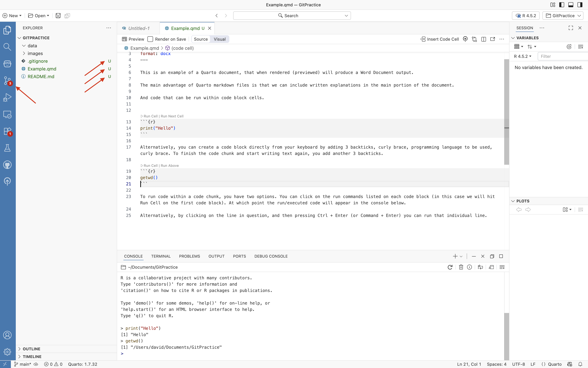Click Preview button in editor toolbar
Image resolution: width=588 pixels, height=368 pixels.
pyautogui.click(x=133, y=39)
